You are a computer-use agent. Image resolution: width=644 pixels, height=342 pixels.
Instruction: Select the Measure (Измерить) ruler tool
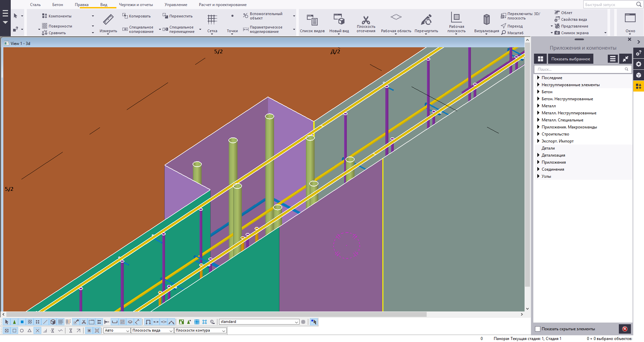click(108, 20)
